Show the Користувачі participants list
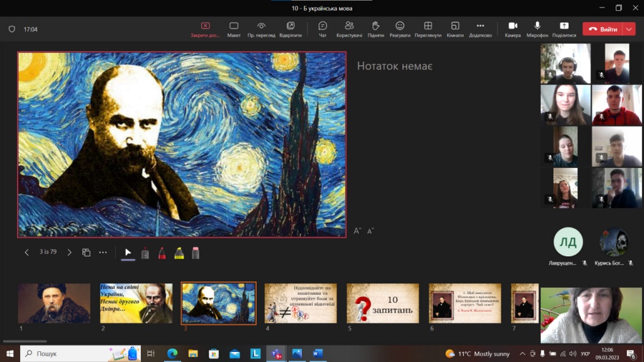 [x=349, y=29]
